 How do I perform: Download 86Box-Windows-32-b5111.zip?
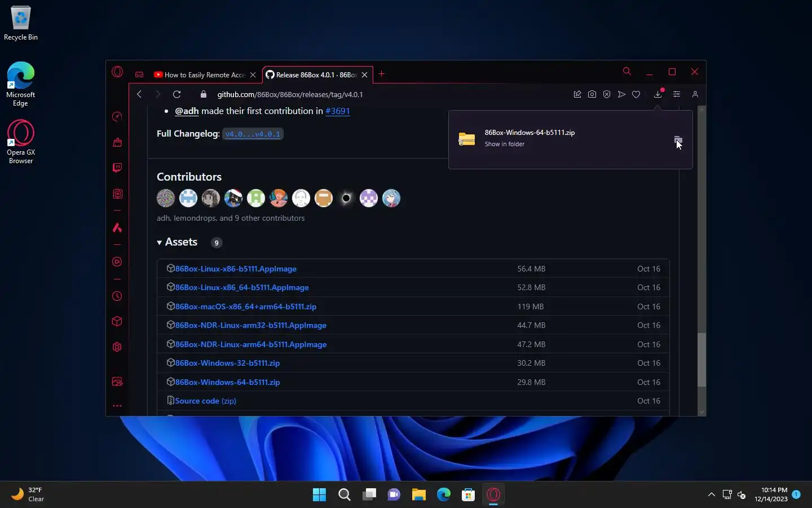(227, 363)
